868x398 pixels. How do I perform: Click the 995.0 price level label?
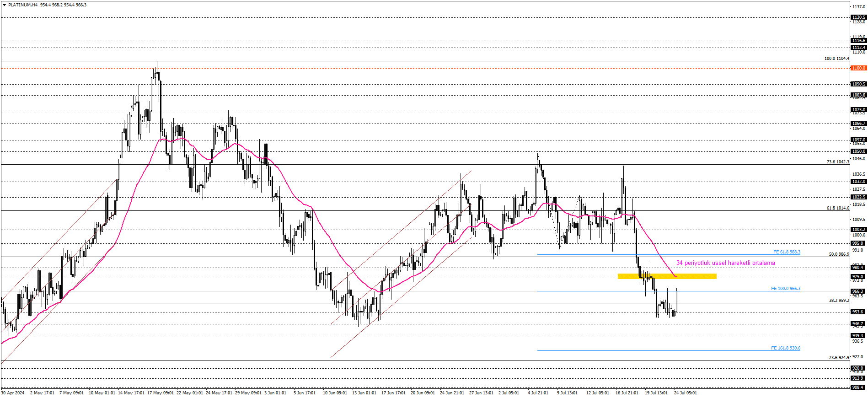click(858, 243)
